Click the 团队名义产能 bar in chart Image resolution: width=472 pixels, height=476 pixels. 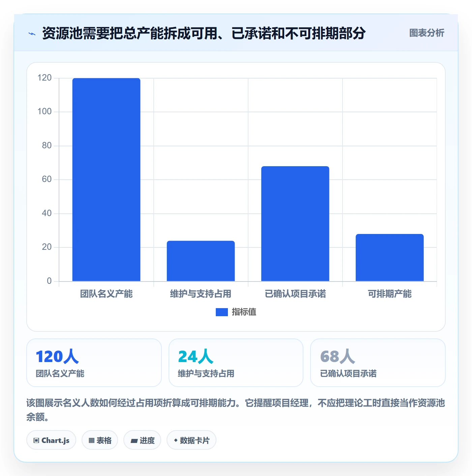click(x=106, y=180)
